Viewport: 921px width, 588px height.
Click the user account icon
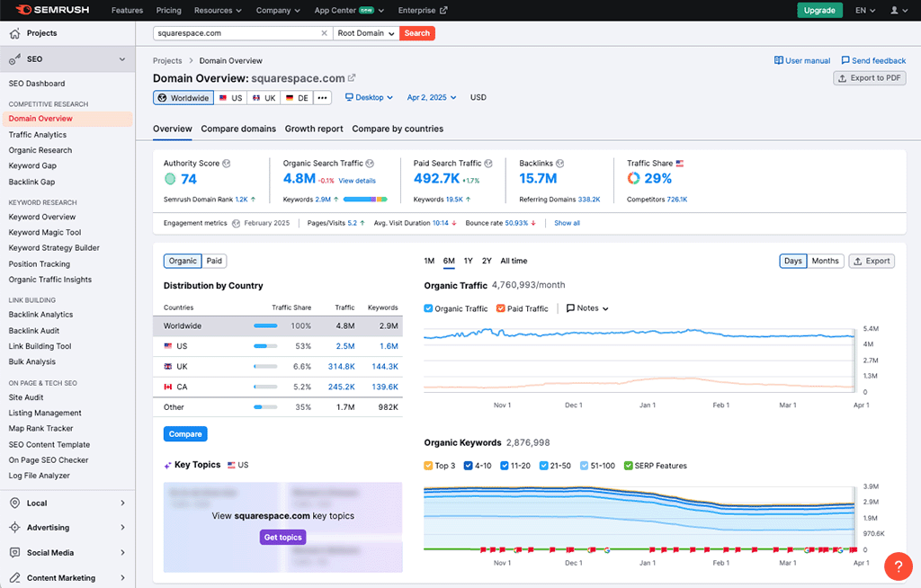click(x=894, y=11)
